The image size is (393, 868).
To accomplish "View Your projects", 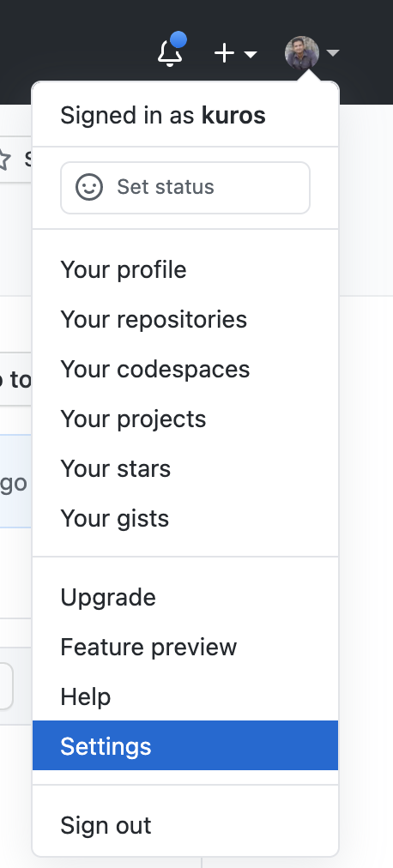I will coord(185,419).
